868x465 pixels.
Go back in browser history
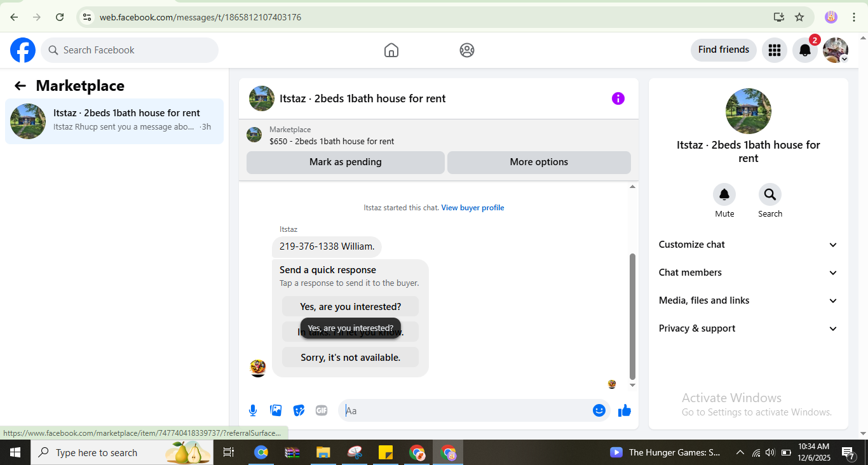point(14,17)
